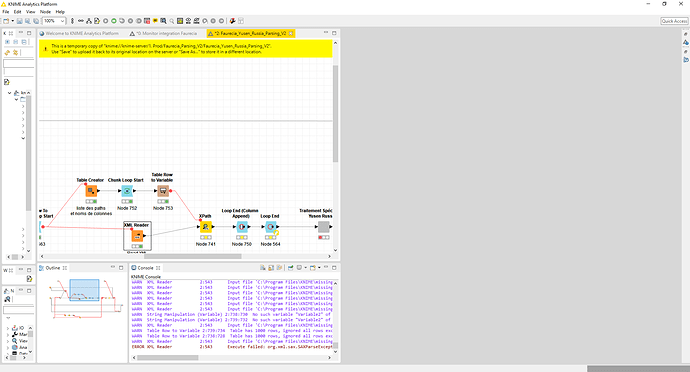Click the blue viewport box in Outline

pyautogui.click(x=84, y=290)
